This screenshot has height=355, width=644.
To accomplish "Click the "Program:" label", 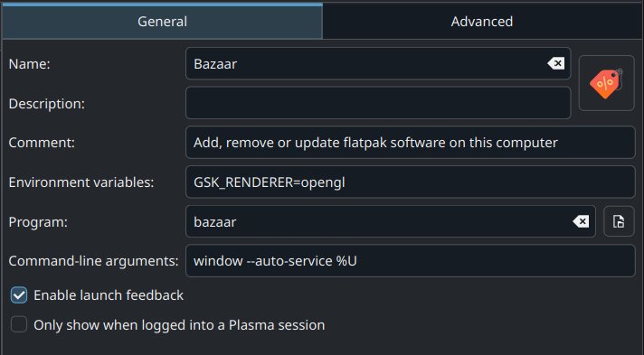I will click(38, 222).
